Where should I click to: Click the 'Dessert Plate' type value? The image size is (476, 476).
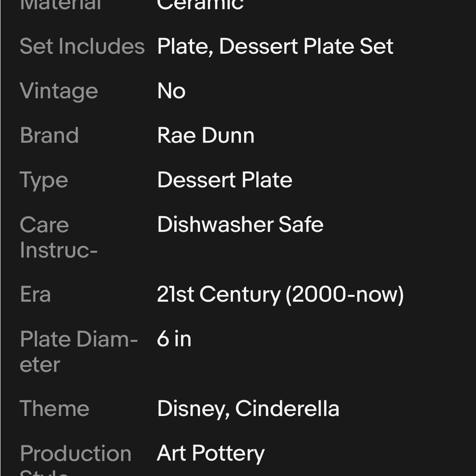click(x=225, y=180)
